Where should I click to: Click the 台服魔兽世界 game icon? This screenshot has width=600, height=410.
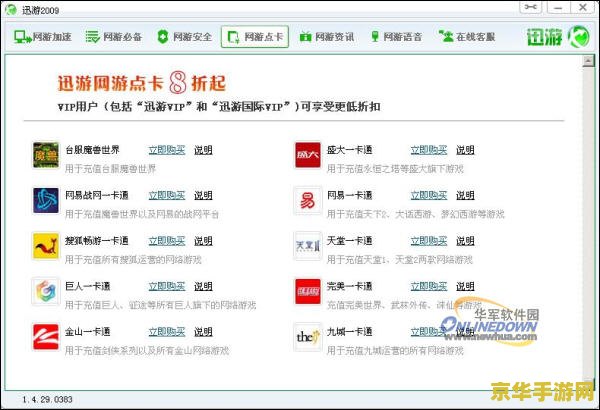pos(46,155)
